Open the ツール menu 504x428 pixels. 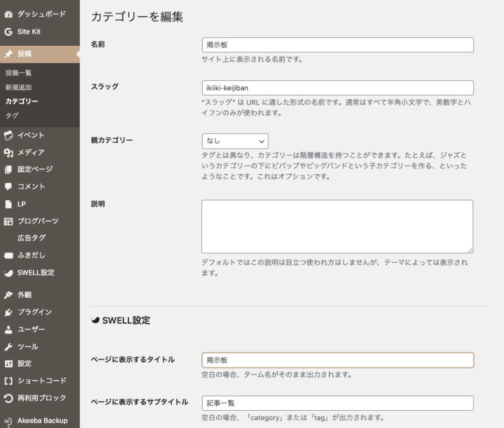pos(40,347)
